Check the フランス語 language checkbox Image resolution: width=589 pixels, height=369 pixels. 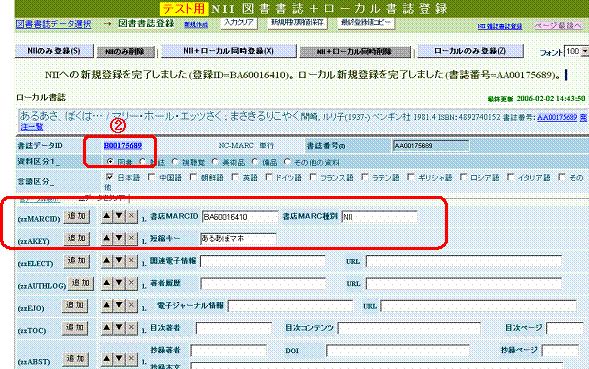pyautogui.click(x=313, y=177)
